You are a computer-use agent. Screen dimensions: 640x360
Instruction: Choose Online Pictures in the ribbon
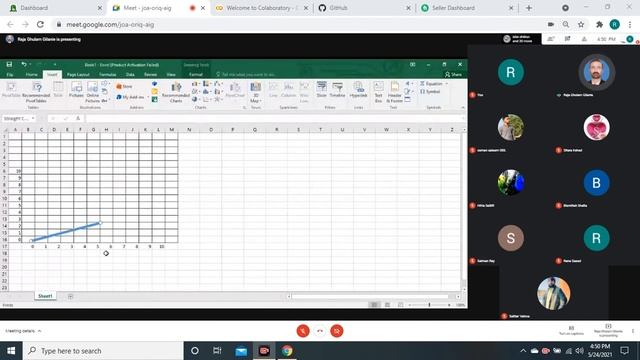coord(93,92)
